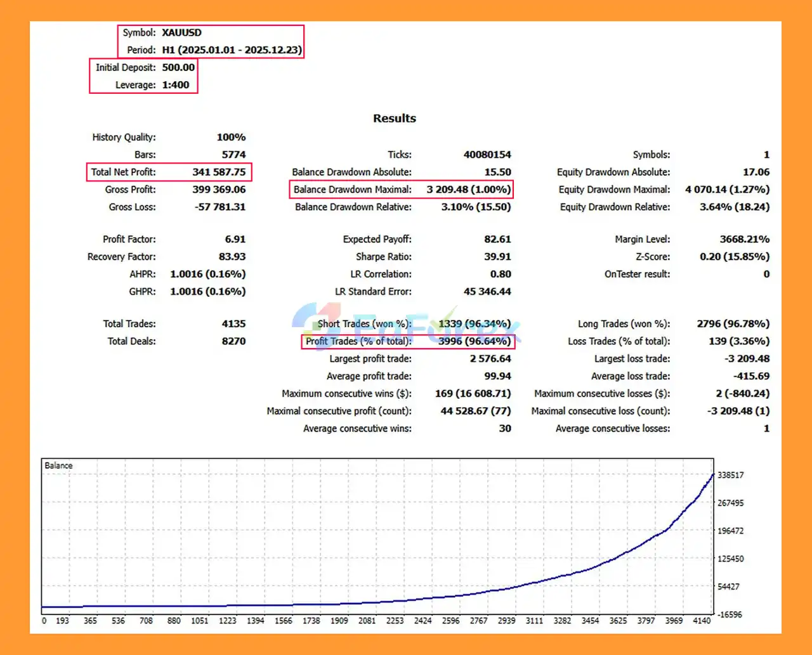This screenshot has height=655, width=812.
Task: Click the Equity Drawdown Maximal value
Action: coord(727,190)
